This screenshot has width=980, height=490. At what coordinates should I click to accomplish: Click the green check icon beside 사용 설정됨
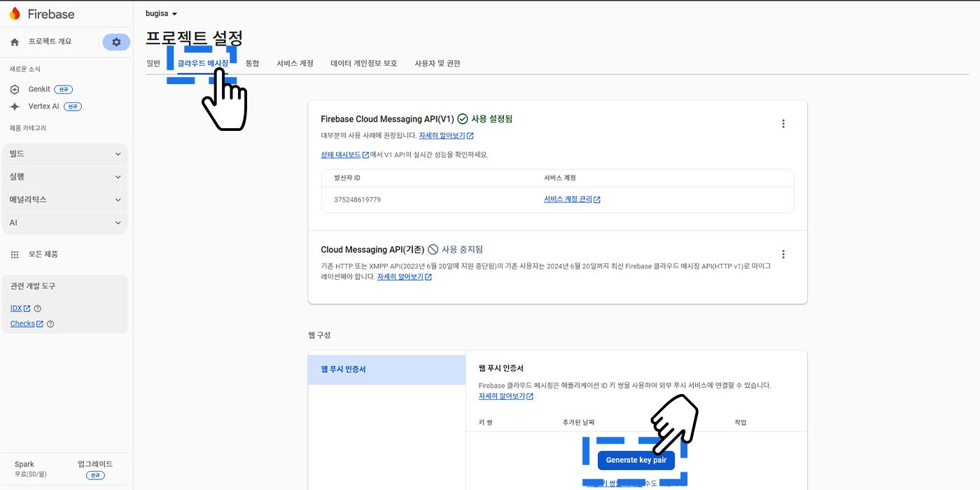click(462, 119)
